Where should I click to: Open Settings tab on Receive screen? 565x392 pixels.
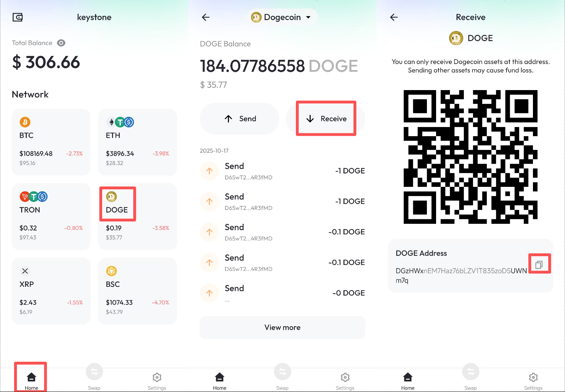tap(533, 381)
